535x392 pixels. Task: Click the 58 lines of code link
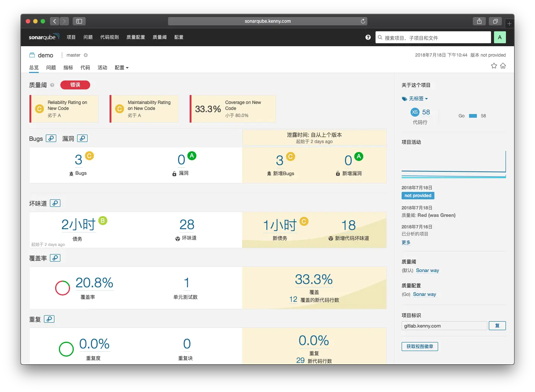[x=426, y=112]
